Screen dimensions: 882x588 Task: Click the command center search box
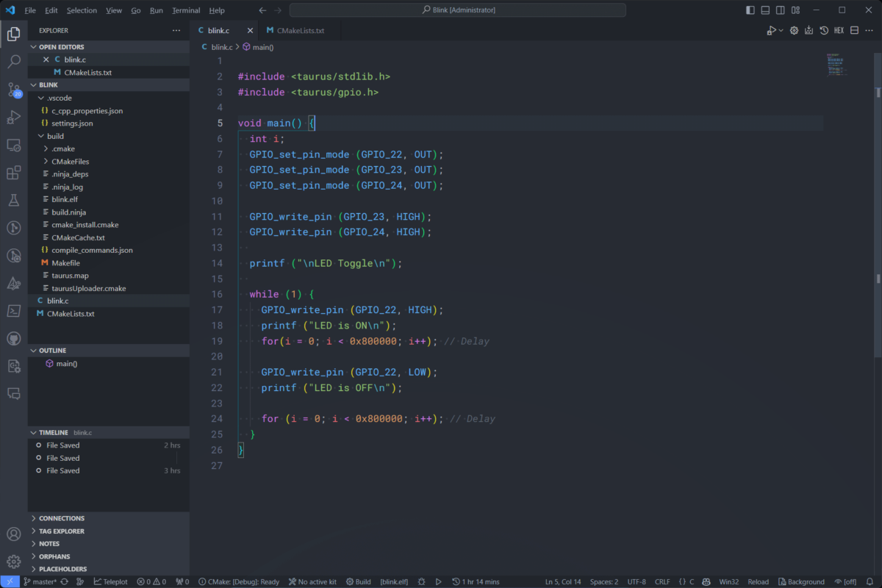coord(458,10)
